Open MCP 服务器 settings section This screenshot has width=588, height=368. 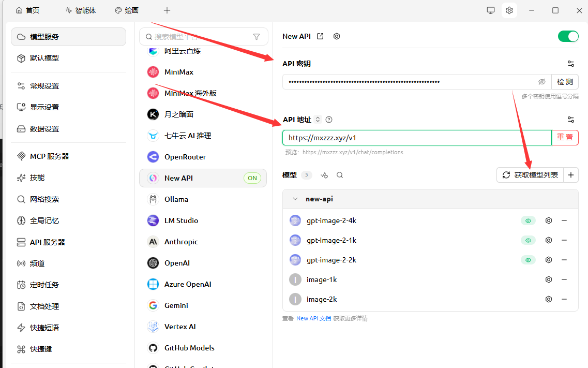coord(69,156)
